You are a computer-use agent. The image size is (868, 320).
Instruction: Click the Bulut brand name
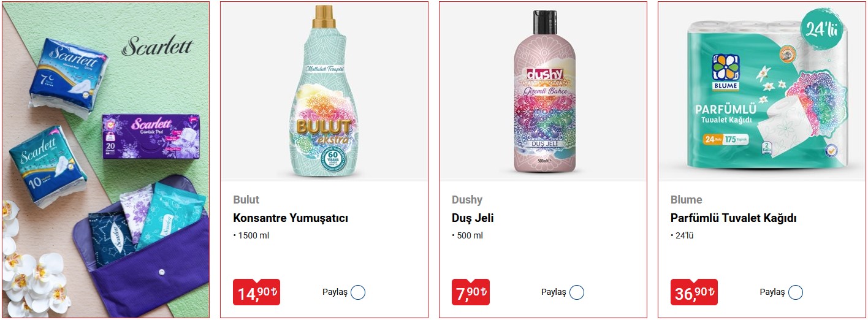[x=246, y=200]
